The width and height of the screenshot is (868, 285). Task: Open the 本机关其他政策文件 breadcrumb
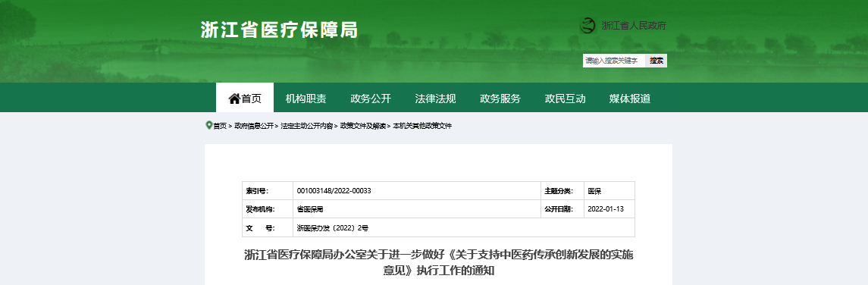pyautogui.click(x=422, y=126)
